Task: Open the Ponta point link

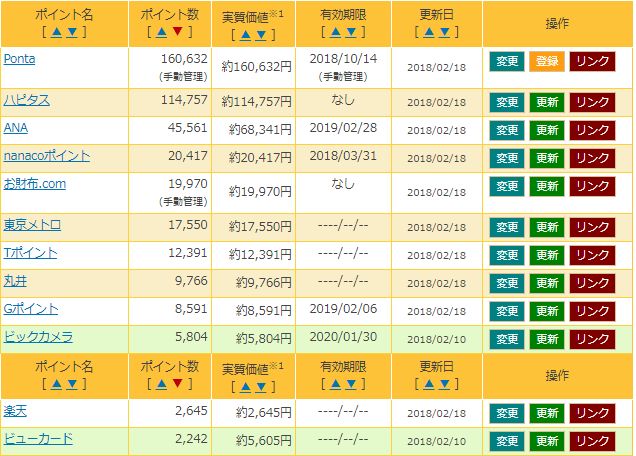Action: click(x=19, y=59)
